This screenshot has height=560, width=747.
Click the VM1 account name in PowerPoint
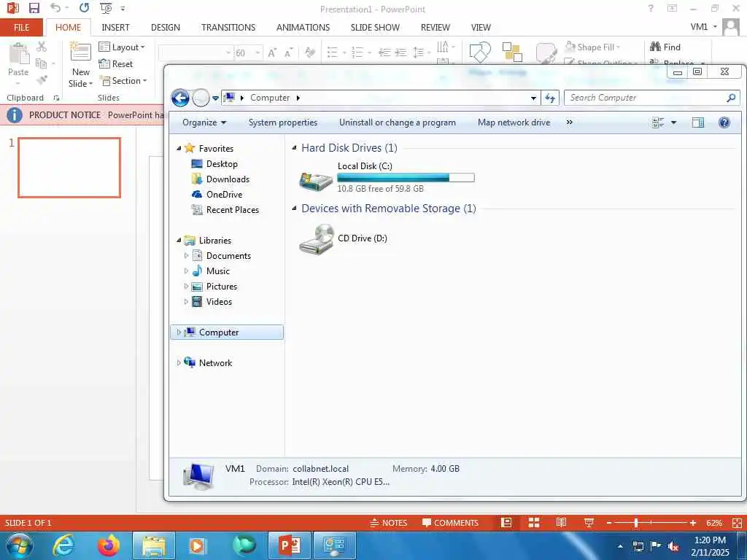tap(699, 27)
